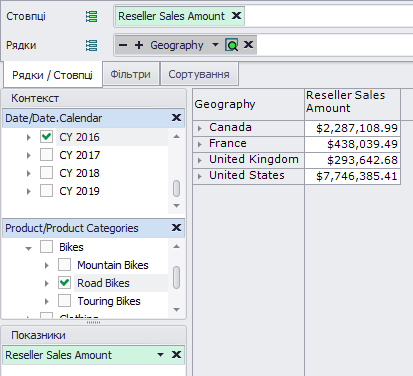Close the Product/Product Categories context filter
This screenshot has width=413, height=376.
click(176, 228)
